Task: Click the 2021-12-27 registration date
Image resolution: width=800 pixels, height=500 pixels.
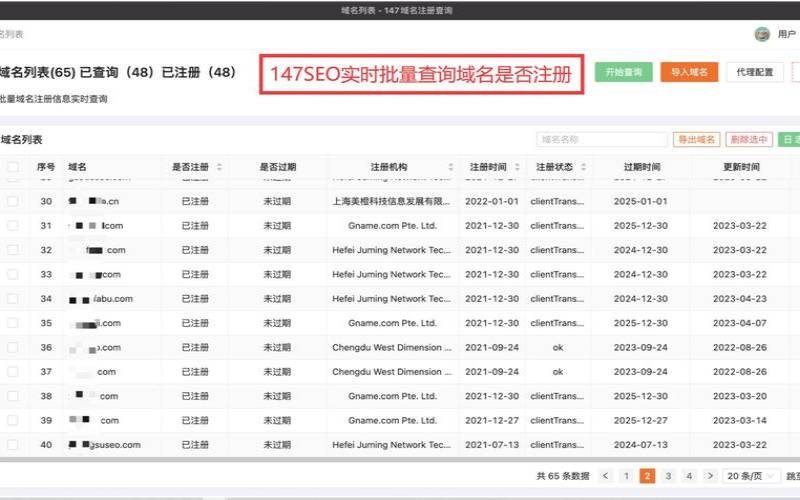Action: 492,420
